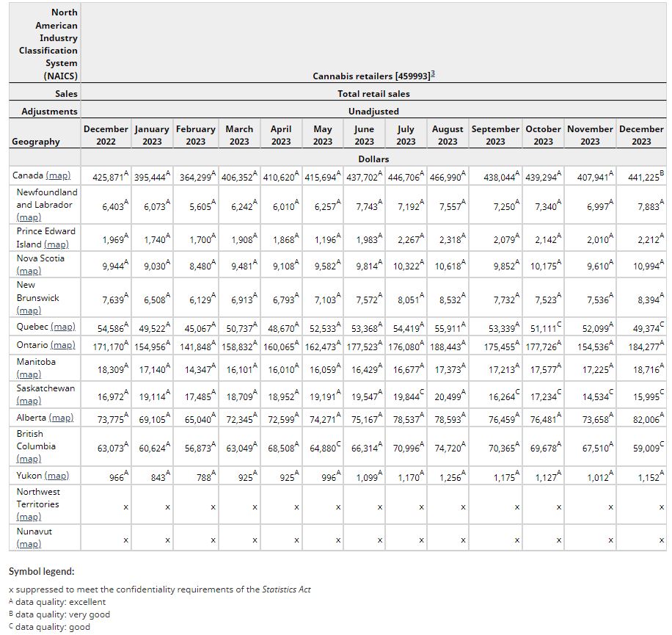Image resolution: width=672 pixels, height=635 pixels.
Task: Follow the Yukon map link
Action: (x=56, y=476)
